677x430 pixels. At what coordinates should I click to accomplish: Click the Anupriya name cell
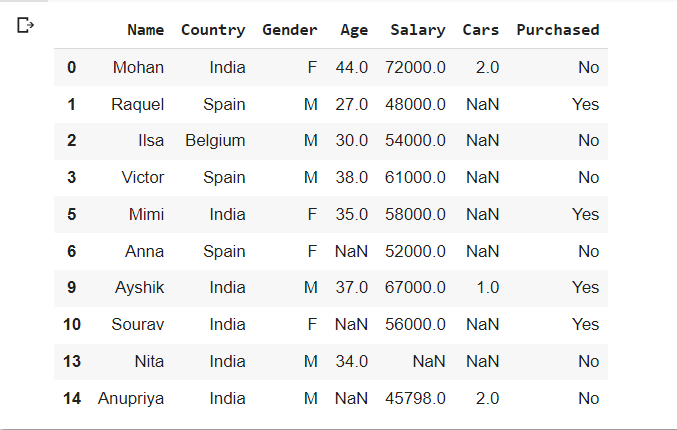(x=130, y=398)
